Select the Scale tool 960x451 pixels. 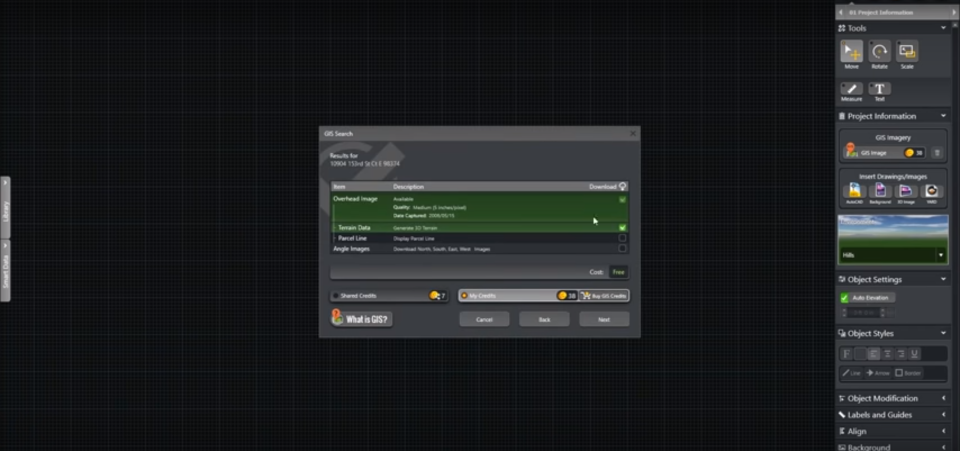tap(907, 51)
